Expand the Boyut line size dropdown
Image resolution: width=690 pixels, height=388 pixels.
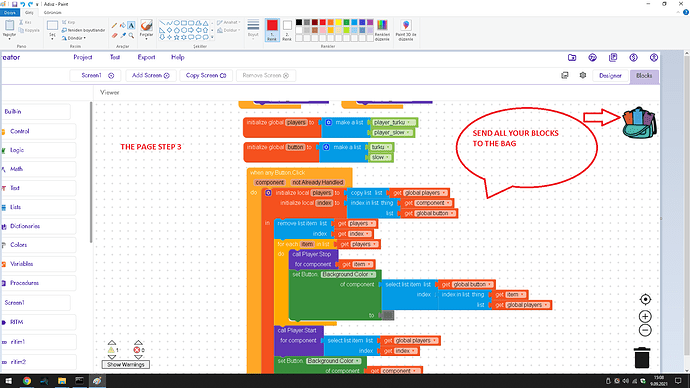pos(253,30)
